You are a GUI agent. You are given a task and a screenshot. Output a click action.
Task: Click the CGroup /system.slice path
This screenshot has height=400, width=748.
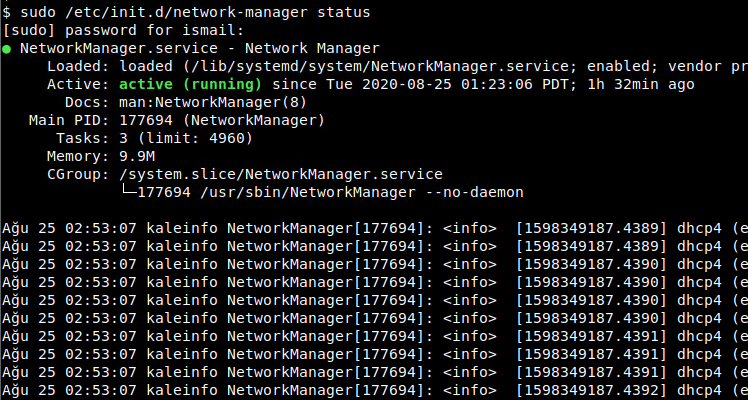(280, 174)
